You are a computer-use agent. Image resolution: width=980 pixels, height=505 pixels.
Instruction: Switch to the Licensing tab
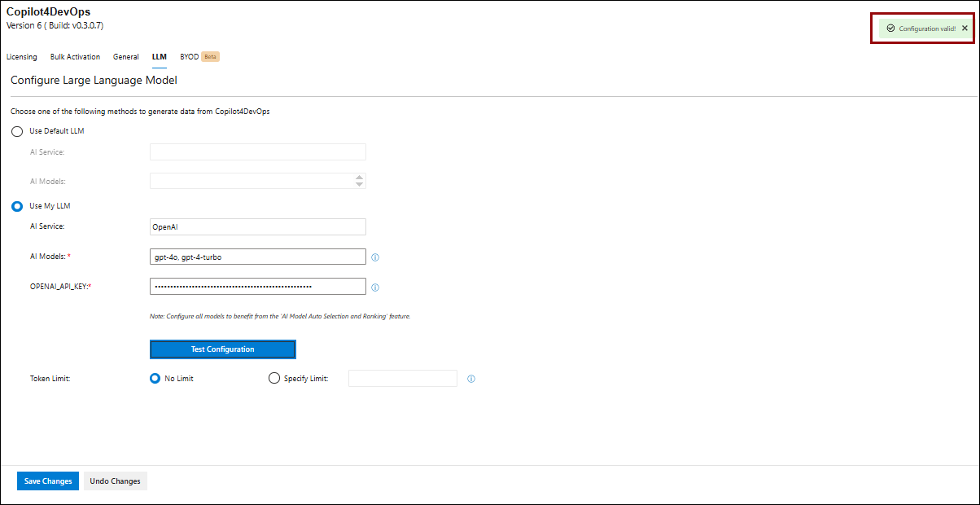pyautogui.click(x=22, y=57)
